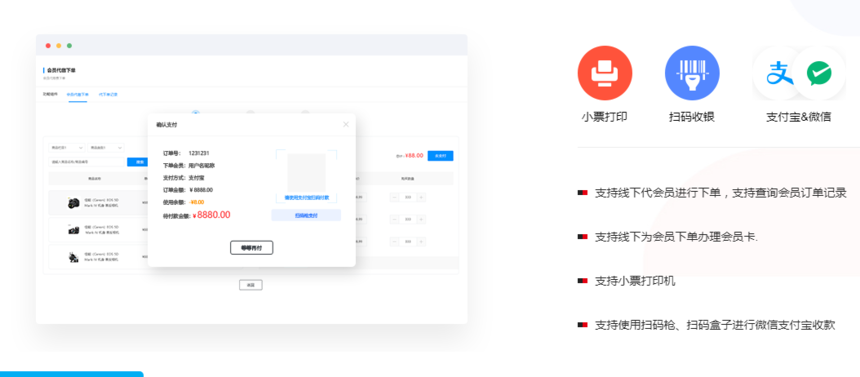Select the 会员代客下单 tab
Image resolution: width=860 pixels, height=377 pixels.
tap(78, 94)
